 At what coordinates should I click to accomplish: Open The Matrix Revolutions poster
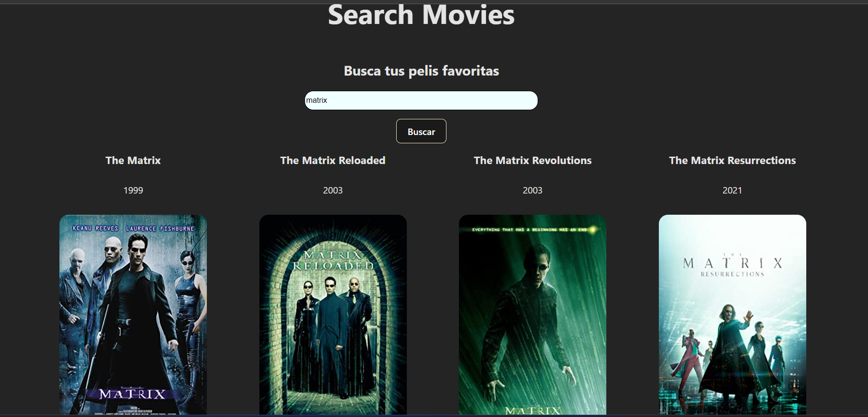point(533,315)
